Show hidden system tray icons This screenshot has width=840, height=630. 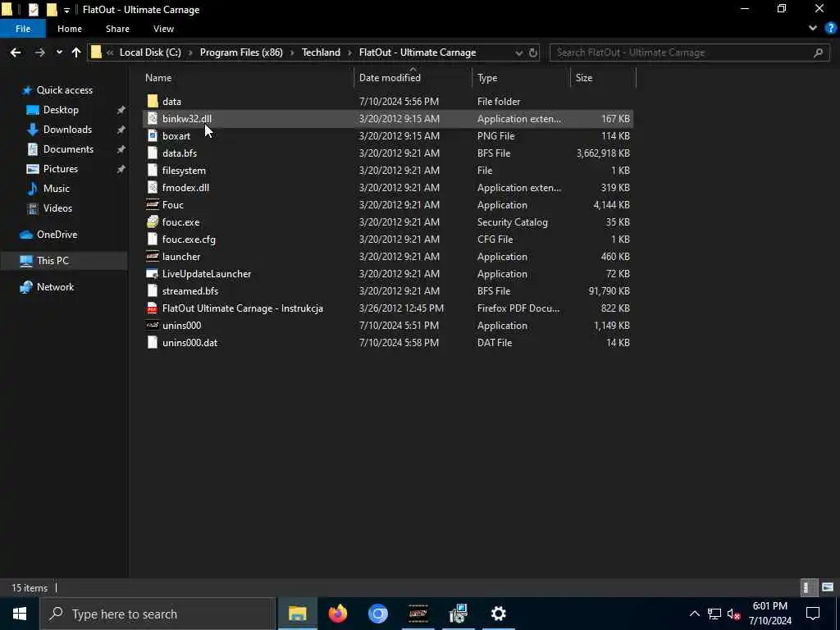point(694,614)
